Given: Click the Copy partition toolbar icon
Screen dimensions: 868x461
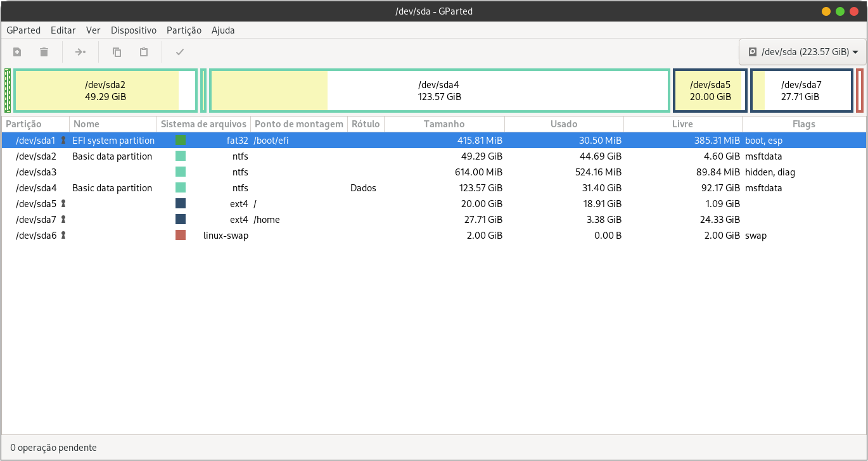Looking at the screenshot, I should pyautogui.click(x=117, y=52).
